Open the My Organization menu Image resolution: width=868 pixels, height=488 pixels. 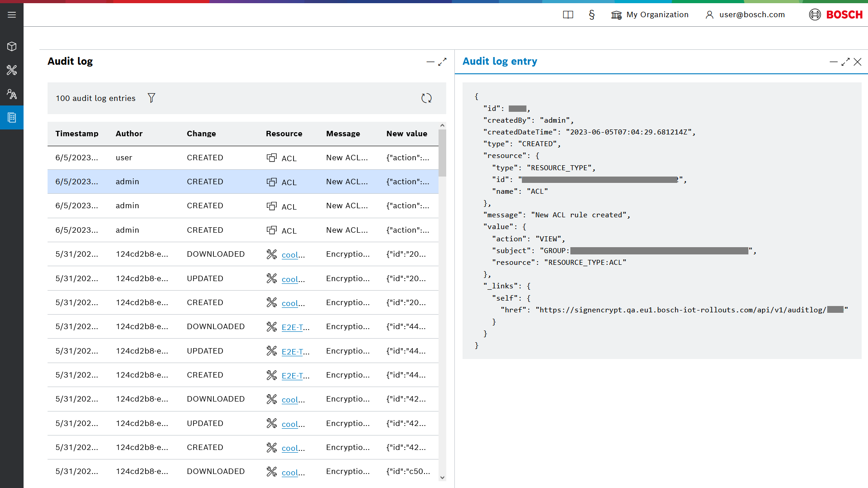(x=650, y=15)
